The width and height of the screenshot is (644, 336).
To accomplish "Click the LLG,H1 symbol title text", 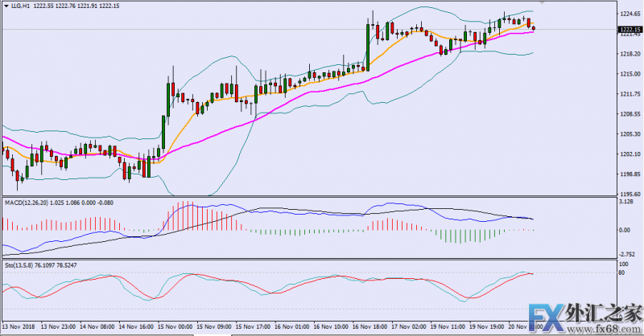I will click(x=21, y=6).
